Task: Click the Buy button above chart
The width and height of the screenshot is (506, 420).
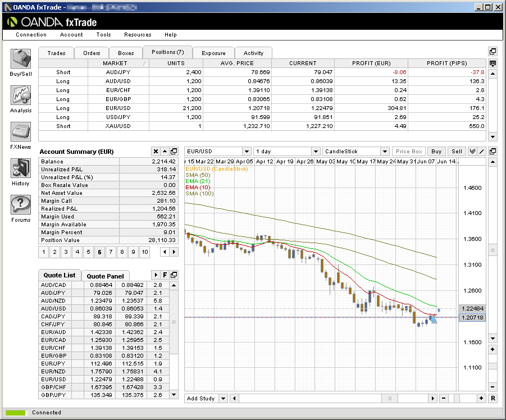Action: [436, 152]
